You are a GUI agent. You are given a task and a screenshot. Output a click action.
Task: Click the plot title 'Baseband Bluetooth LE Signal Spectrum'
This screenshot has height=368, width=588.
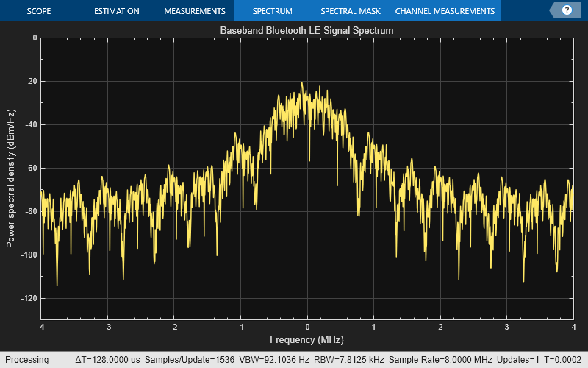pyautogui.click(x=306, y=31)
